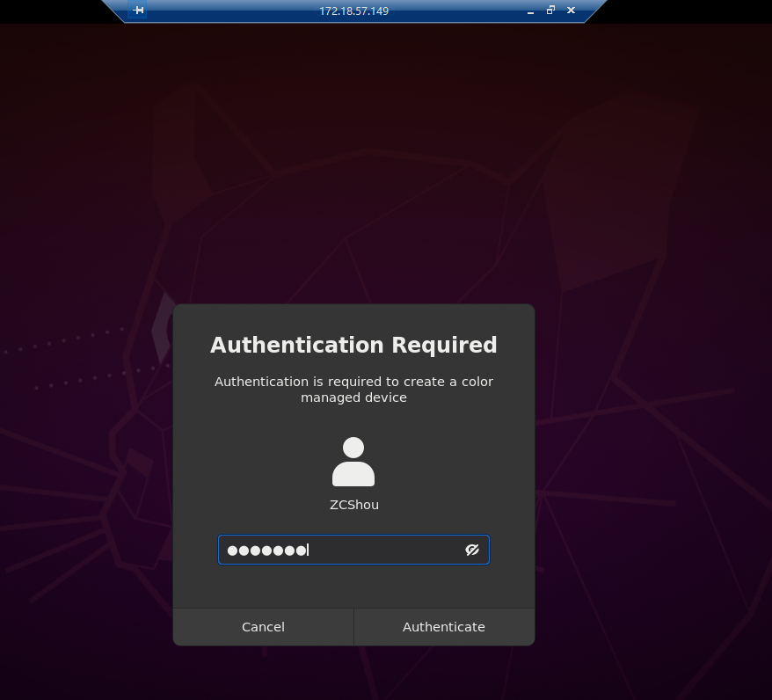Click the restore window icon in the title bar
Screen dimensions: 772x700
point(550,11)
